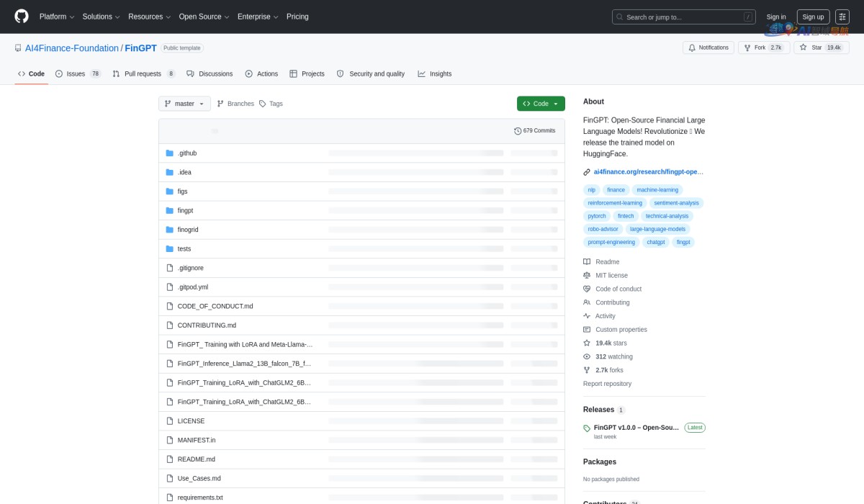Switch to the Insights tab

click(x=435, y=73)
